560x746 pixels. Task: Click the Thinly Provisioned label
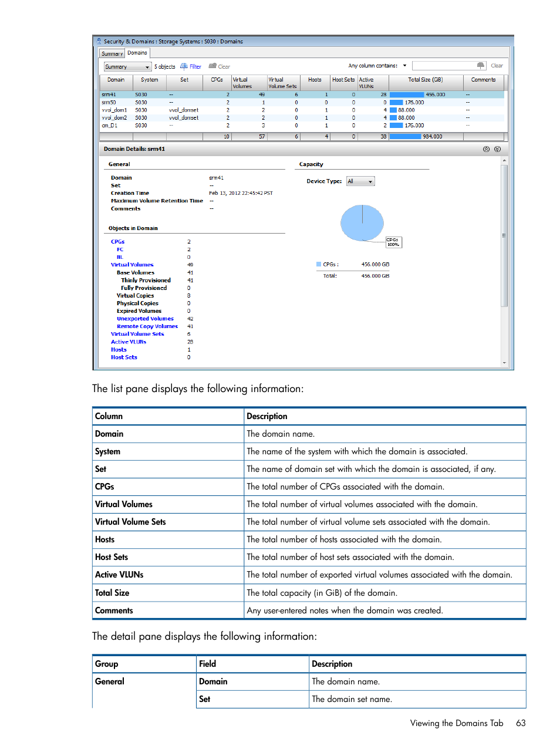click(x=146, y=281)
